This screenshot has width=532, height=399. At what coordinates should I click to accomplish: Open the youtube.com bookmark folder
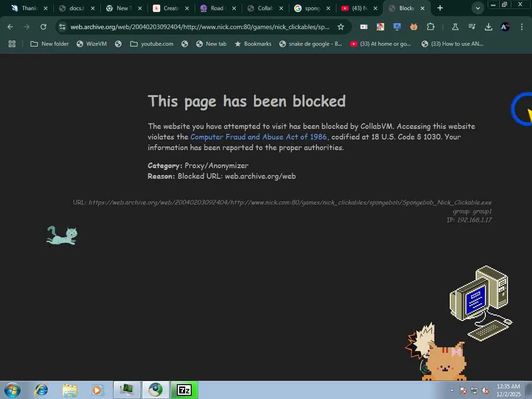pyautogui.click(x=151, y=44)
